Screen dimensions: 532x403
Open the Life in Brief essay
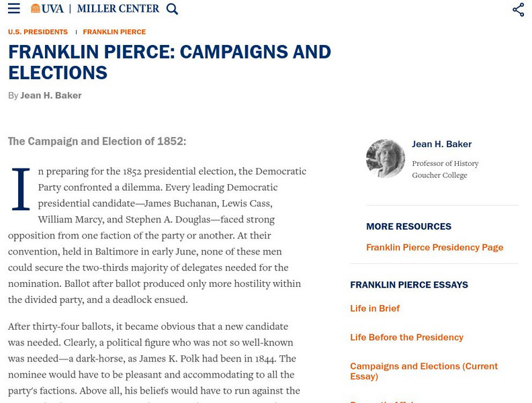(x=375, y=308)
